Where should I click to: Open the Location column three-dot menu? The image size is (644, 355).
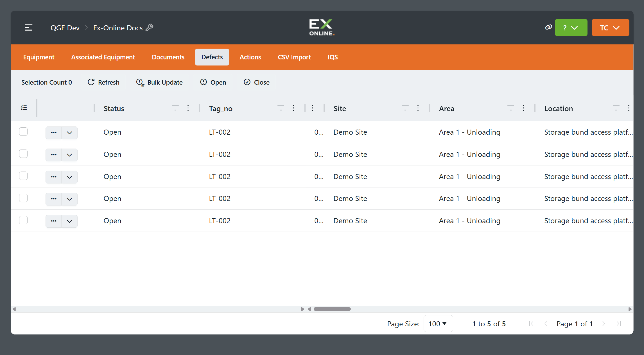click(629, 108)
